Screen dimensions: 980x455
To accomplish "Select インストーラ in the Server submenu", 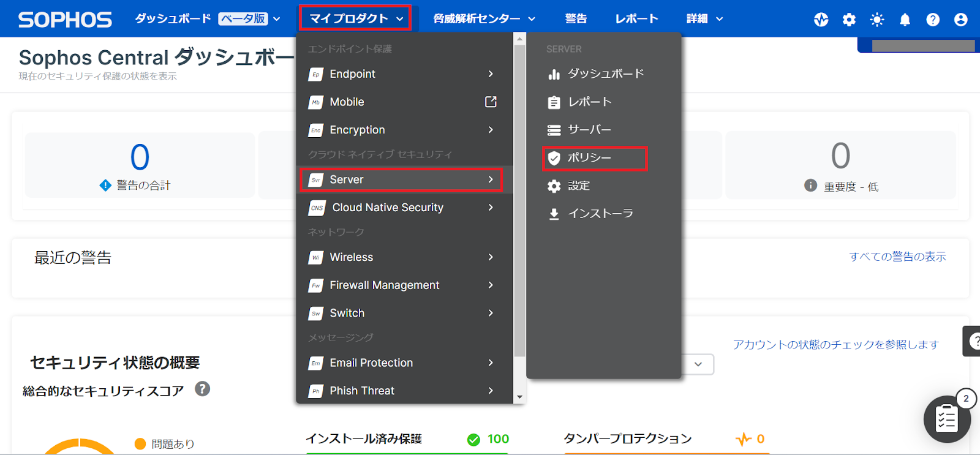I will point(600,214).
